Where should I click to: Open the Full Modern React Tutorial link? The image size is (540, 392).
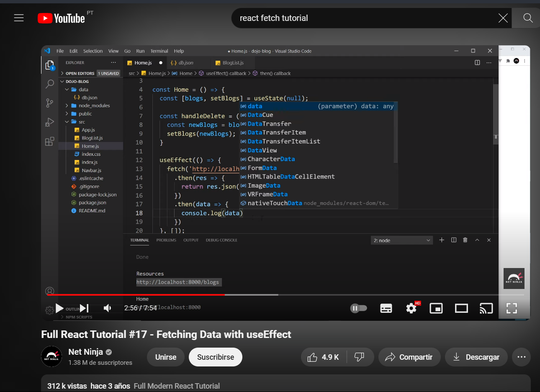177,386
